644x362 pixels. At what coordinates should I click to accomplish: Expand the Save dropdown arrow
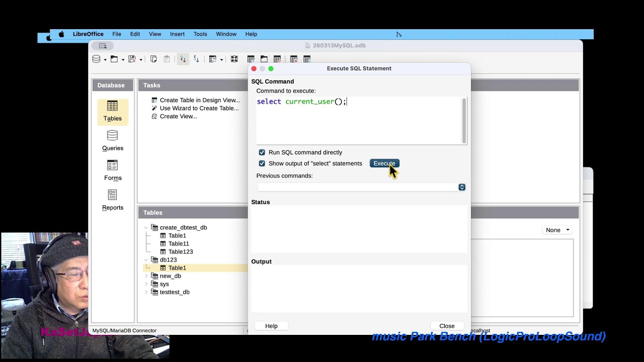(140, 59)
